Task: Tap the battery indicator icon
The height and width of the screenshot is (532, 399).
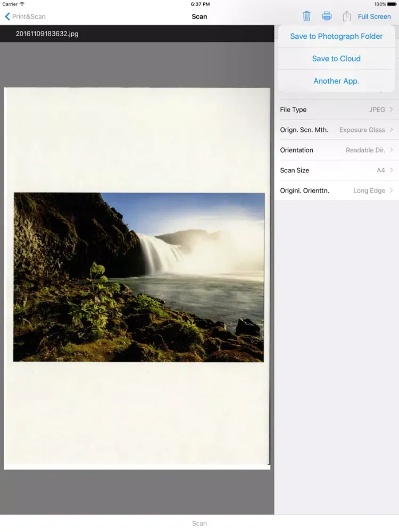Action: 392,4
